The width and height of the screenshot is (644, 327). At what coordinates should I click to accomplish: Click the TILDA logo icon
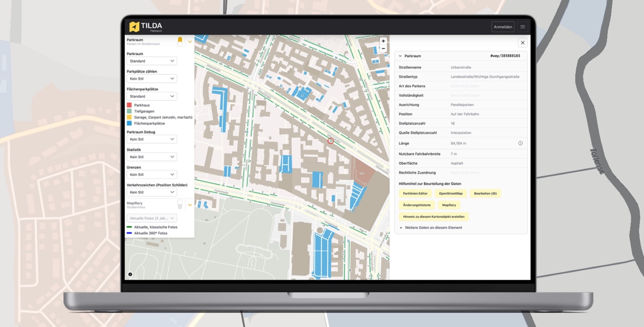(x=134, y=26)
